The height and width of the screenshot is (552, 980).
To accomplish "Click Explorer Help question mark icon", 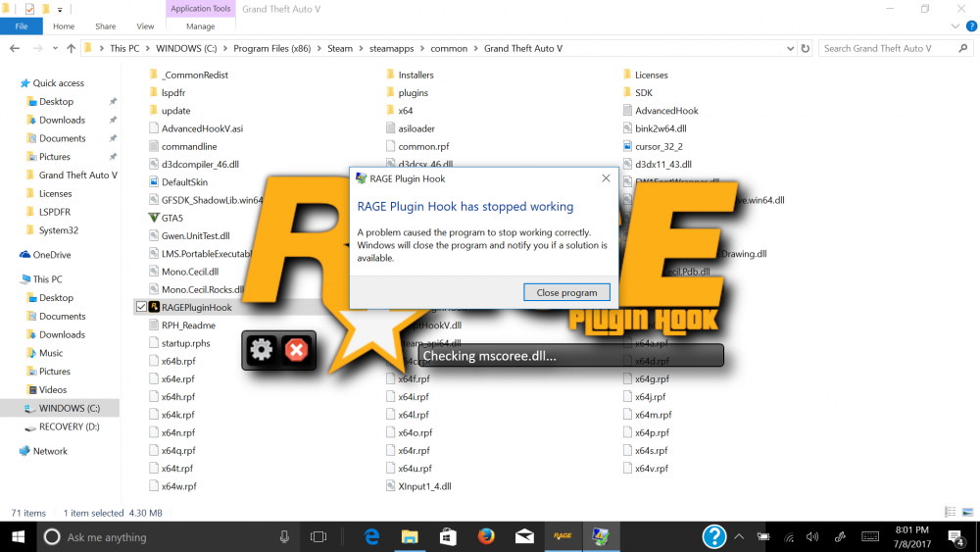I will (971, 26).
